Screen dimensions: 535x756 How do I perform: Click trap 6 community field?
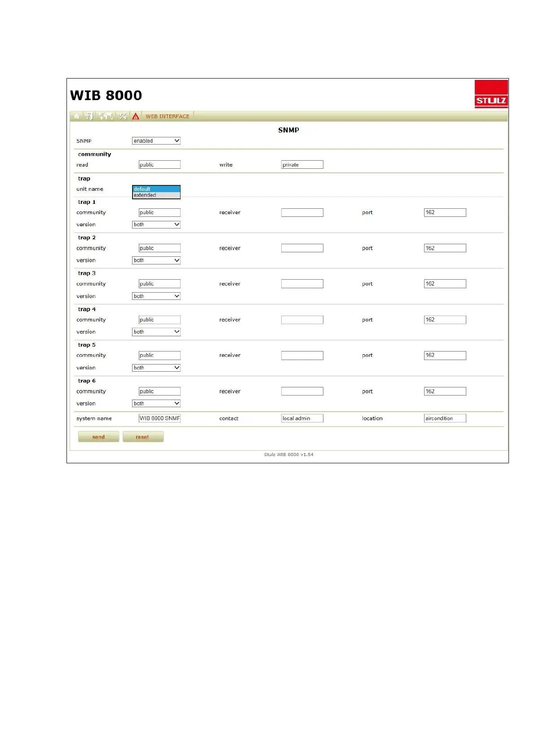[x=159, y=391]
